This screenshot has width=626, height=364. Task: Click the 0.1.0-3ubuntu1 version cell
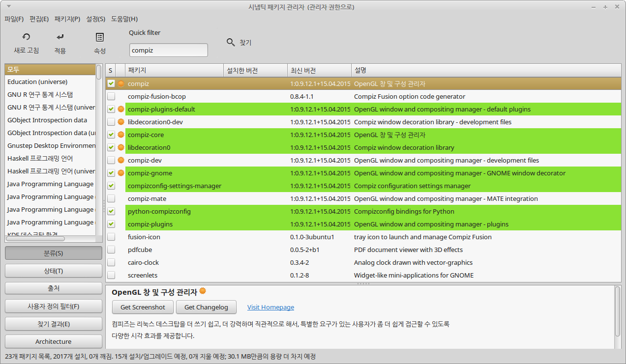tap(312, 237)
